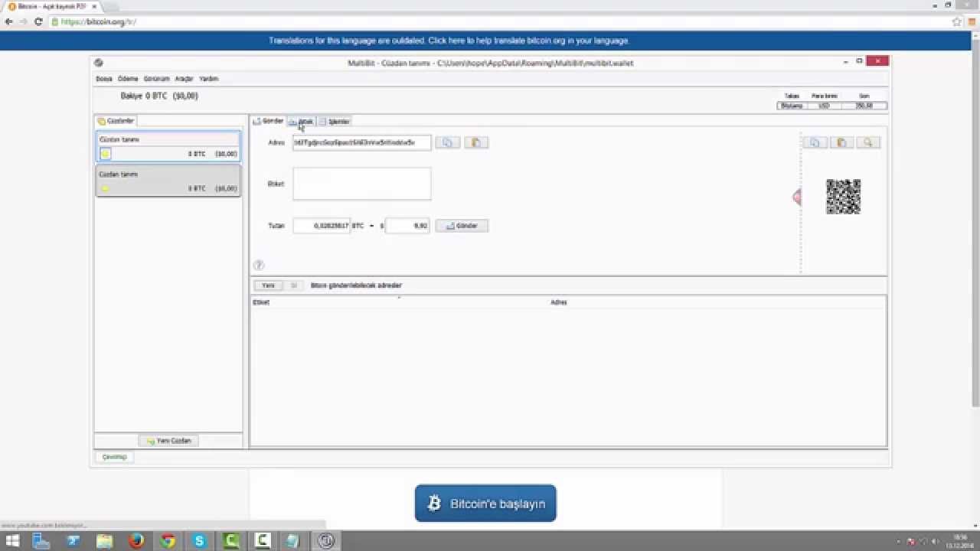Open the Chrome hamburger menu

971,21
